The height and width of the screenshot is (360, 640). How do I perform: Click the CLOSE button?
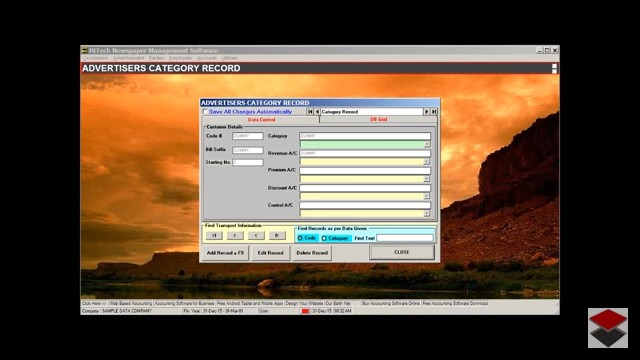click(402, 252)
